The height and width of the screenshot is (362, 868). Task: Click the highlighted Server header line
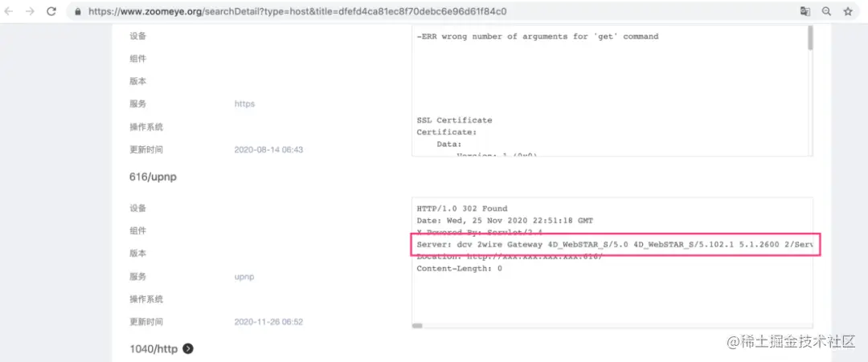pos(615,244)
